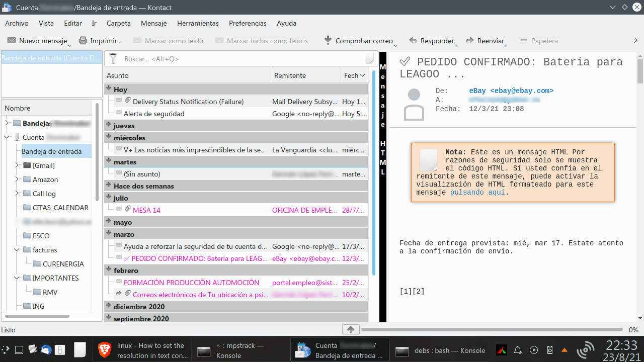Open the MESA 14 message
The width and height of the screenshot is (644, 362).
pyautogui.click(x=236, y=210)
